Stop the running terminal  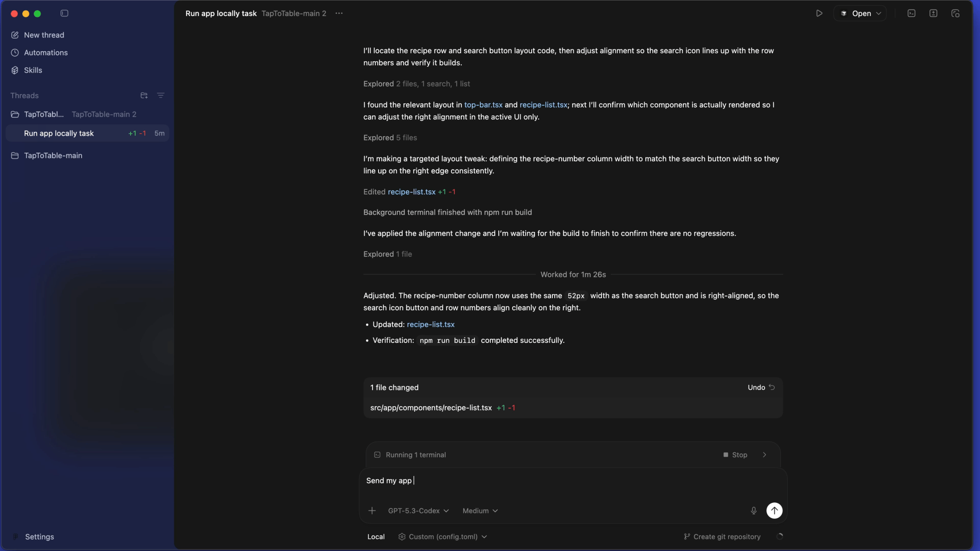tap(735, 455)
